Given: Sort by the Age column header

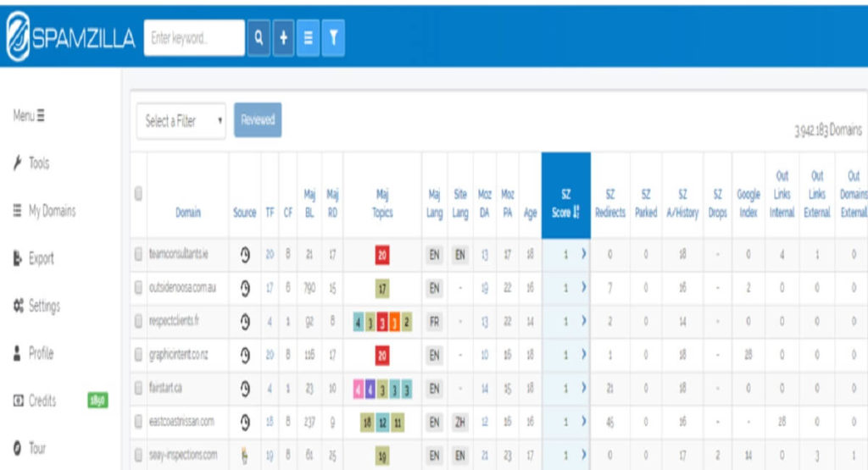Looking at the screenshot, I should [530, 213].
